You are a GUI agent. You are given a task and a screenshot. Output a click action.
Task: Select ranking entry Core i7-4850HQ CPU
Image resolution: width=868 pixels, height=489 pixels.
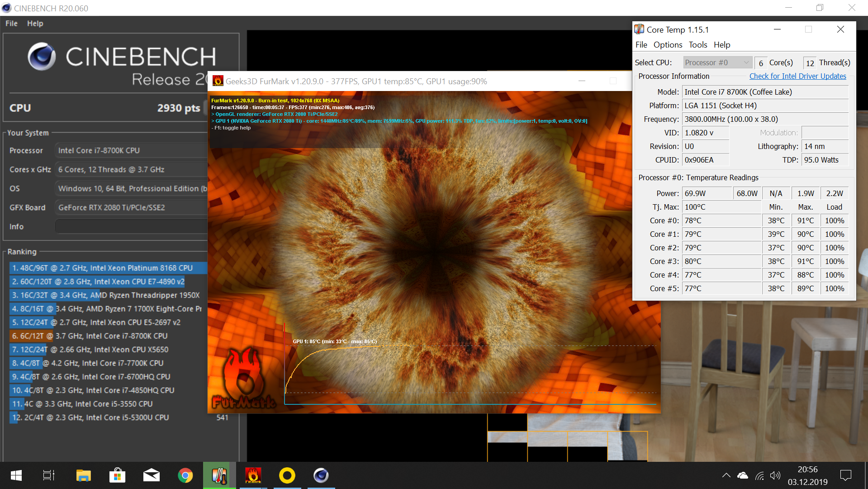(108, 390)
